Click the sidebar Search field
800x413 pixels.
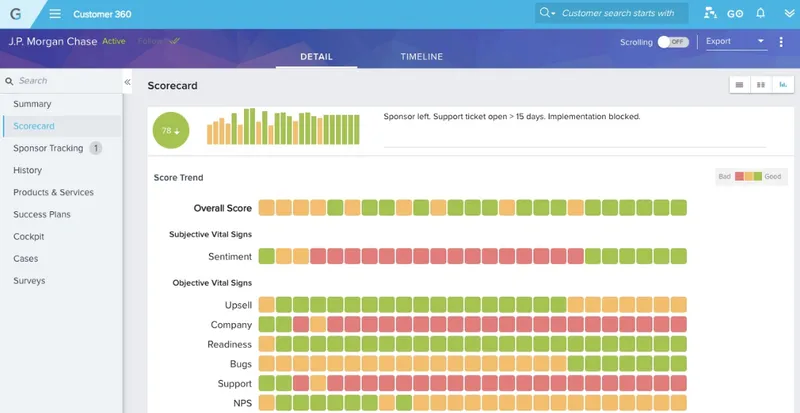tap(61, 81)
